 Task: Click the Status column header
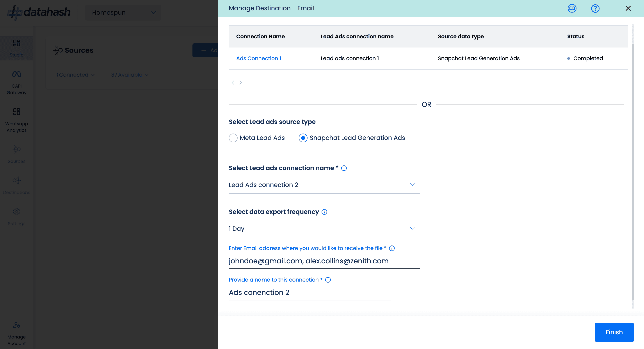tap(575, 36)
